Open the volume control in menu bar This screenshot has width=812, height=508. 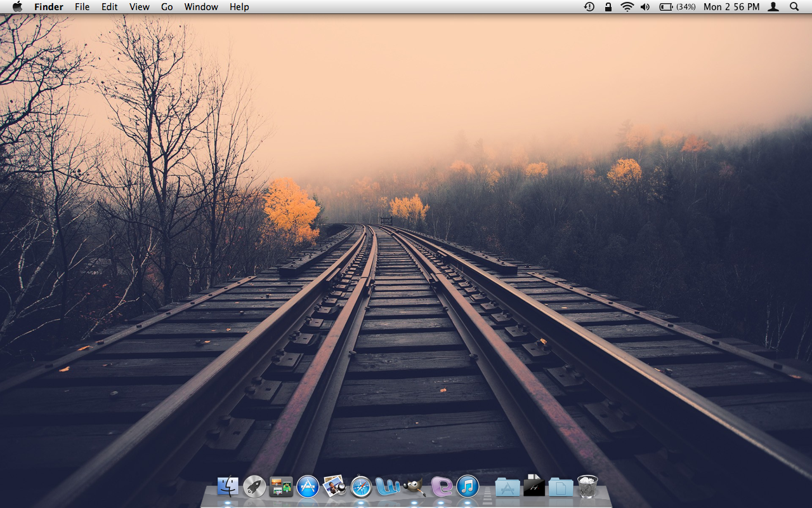click(x=645, y=7)
